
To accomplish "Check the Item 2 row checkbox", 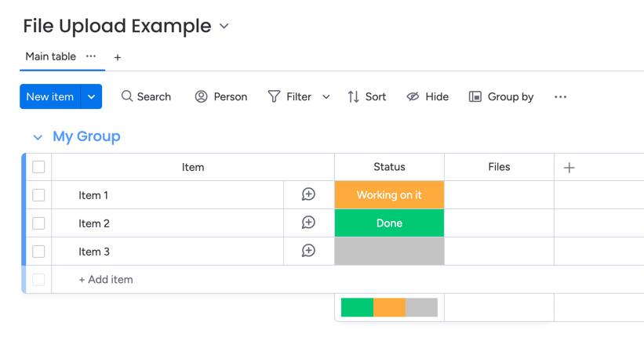I will 38,223.
